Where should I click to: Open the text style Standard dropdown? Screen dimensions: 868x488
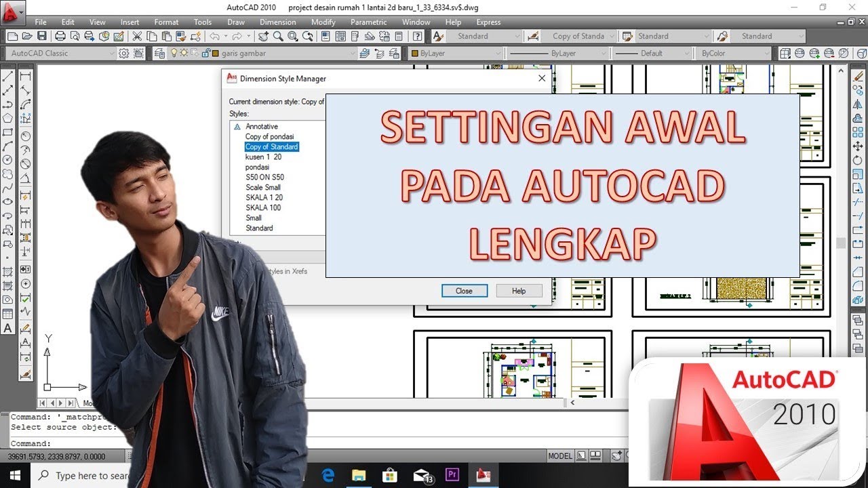pos(484,36)
